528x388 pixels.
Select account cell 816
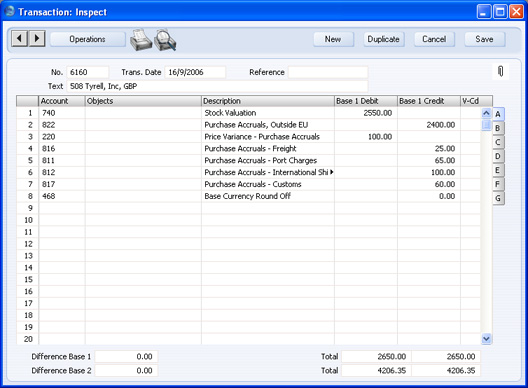pyautogui.click(x=62, y=149)
